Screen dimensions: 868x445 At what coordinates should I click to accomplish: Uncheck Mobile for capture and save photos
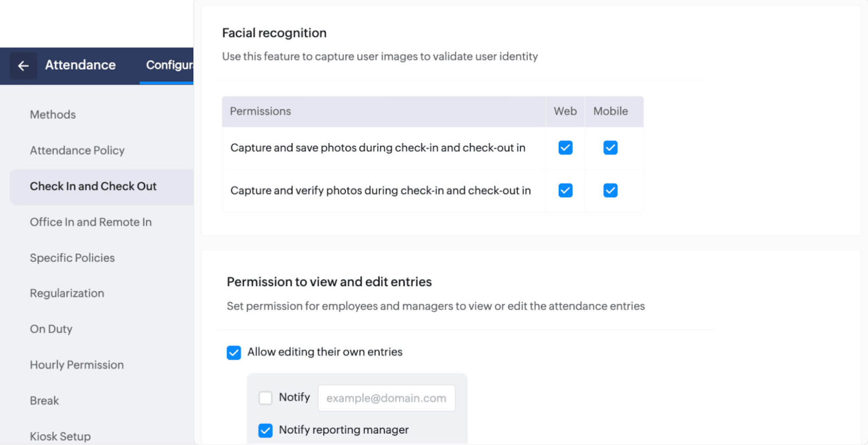610,147
